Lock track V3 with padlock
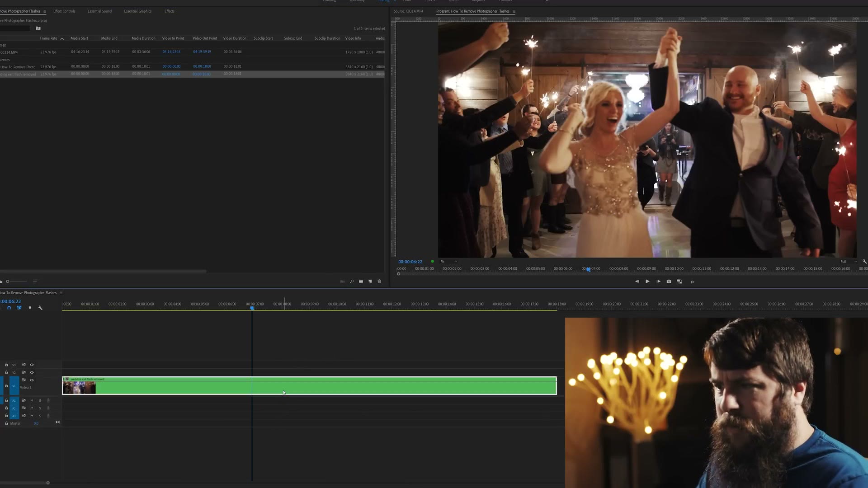 pos(6,365)
